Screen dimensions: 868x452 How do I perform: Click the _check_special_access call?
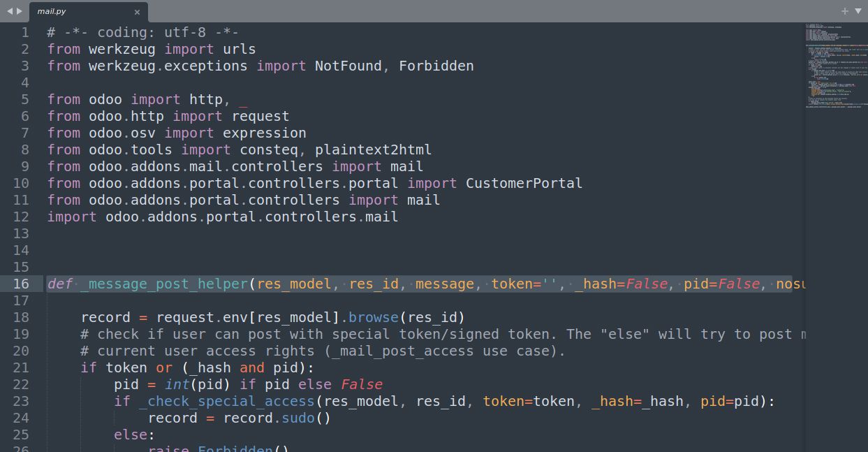point(228,401)
